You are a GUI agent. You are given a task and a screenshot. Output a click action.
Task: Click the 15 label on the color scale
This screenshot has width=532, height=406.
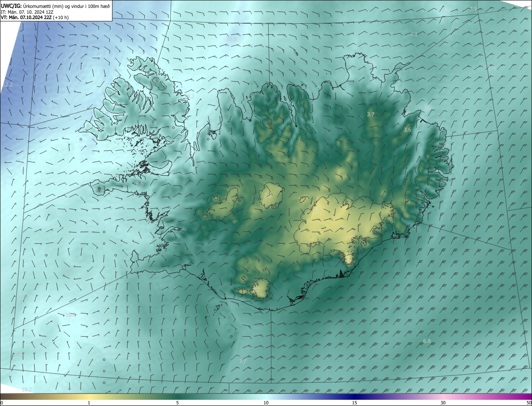pos(355,403)
